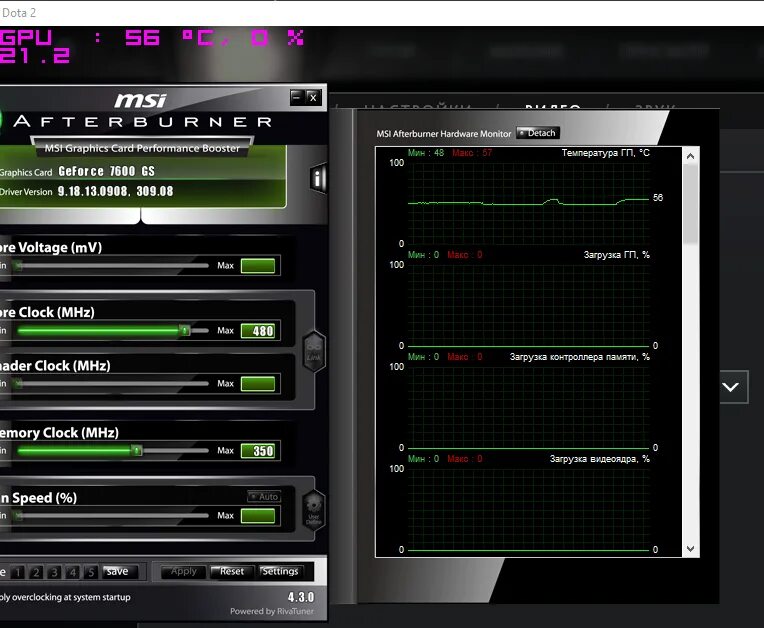Click the Shader Clock slider track
The height and width of the screenshot is (628, 764).
coord(113,383)
